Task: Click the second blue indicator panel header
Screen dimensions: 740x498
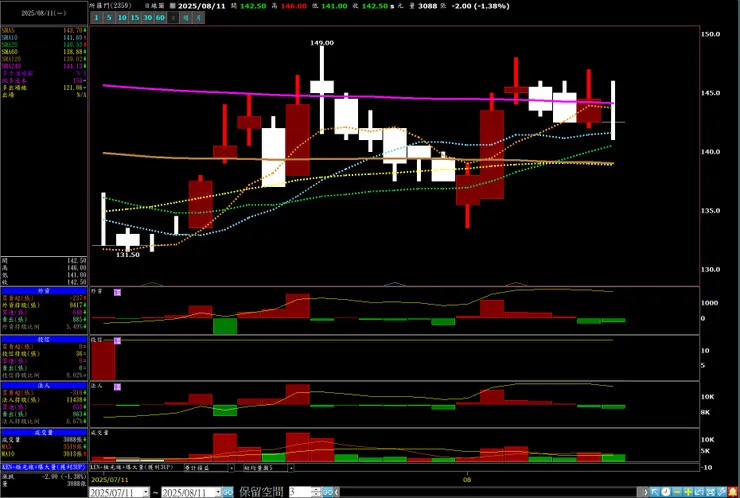Action: (x=44, y=339)
